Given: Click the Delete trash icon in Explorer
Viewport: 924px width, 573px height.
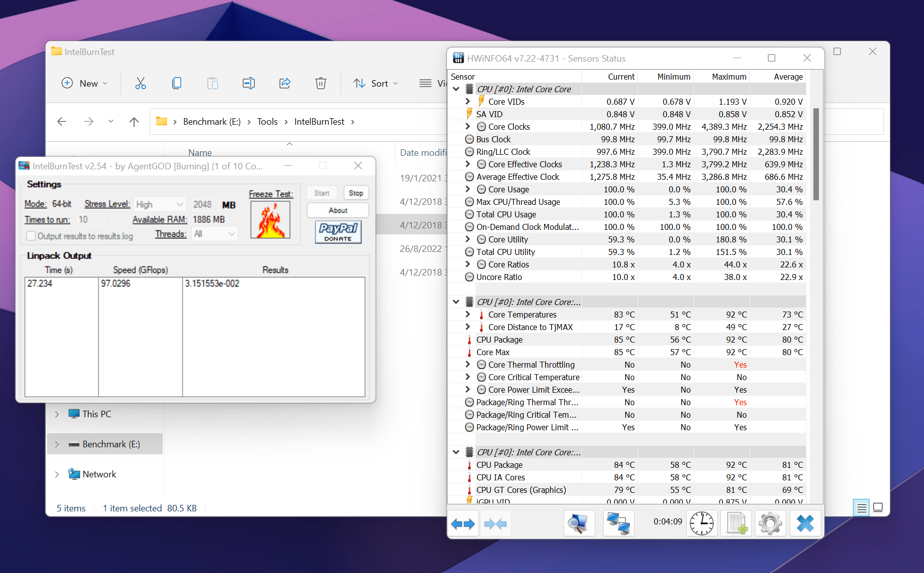Looking at the screenshot, I should [321, 83].
